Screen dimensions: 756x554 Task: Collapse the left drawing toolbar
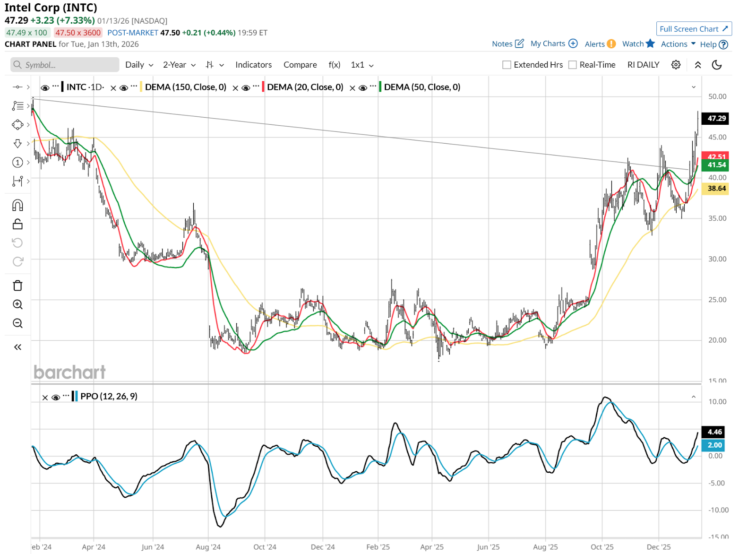tap(17, 347)
